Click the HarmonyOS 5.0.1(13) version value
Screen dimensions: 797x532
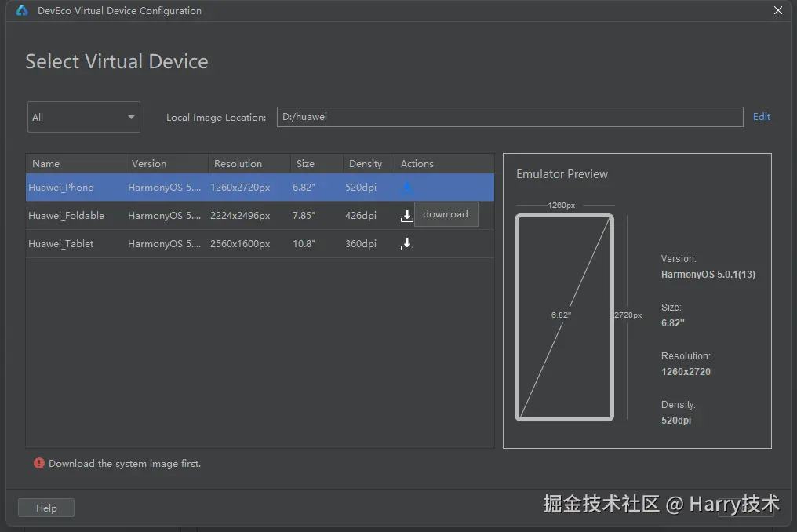click(x=708, y=274)
